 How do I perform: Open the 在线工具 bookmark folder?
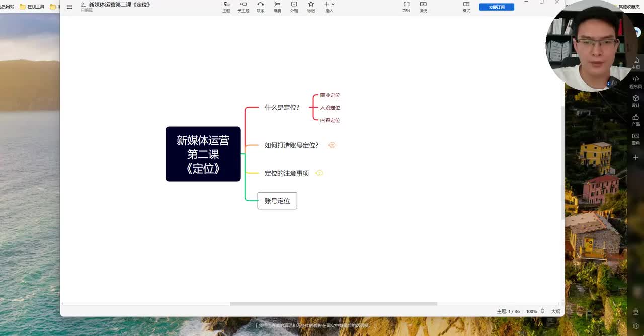pyautogui.click(x=32, y=7)
